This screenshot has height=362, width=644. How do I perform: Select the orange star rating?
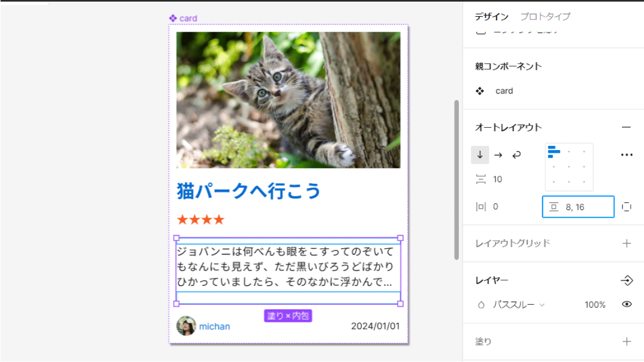click(x=200, y=220)
